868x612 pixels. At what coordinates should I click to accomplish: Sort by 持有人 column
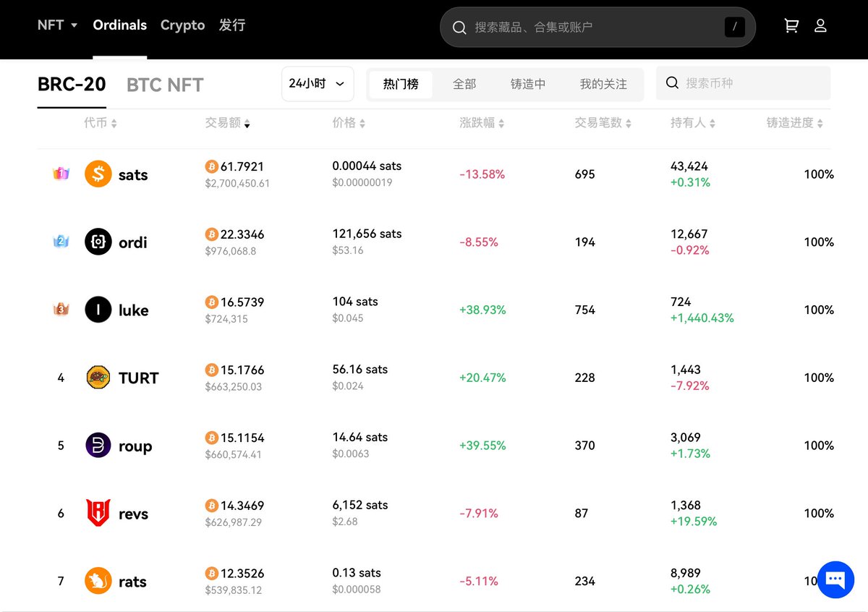click(x=693, y=123)
